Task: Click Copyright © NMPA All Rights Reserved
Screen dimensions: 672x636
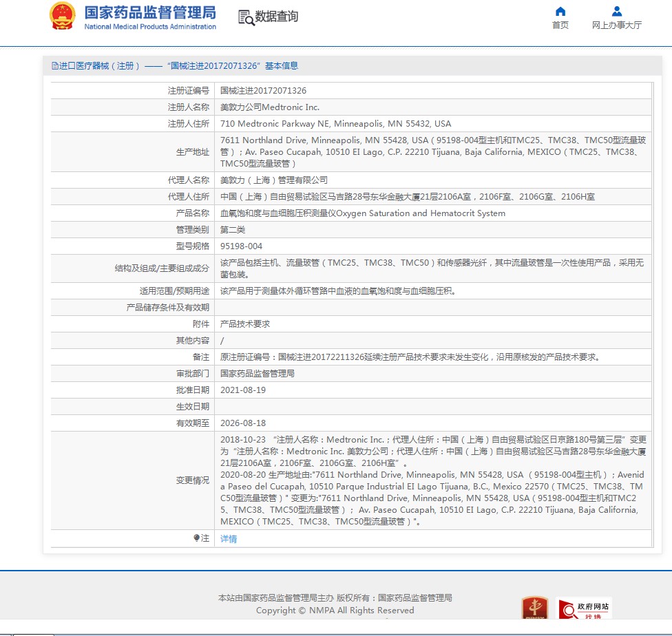Action: (x=335, y=611)
